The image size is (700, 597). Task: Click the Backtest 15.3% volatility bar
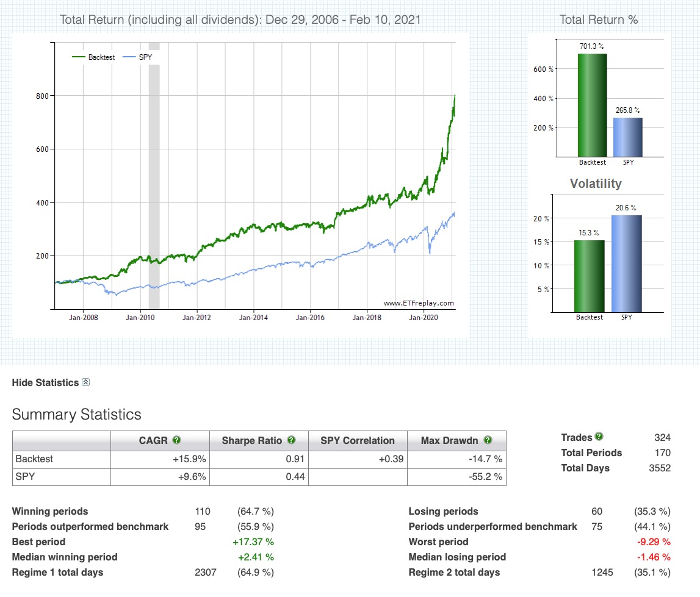click(589, 276)
